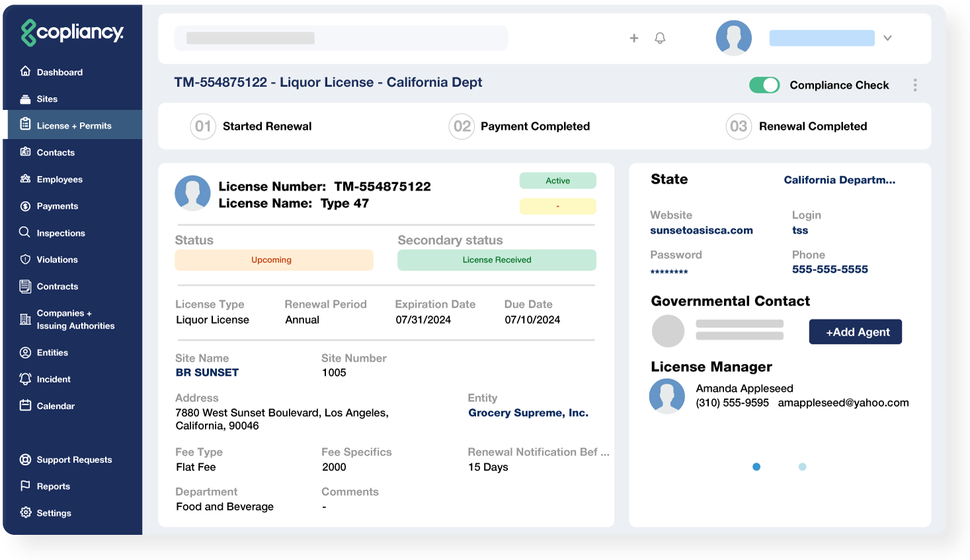Click the Active status badge
This screenshot has width=970, height=560.
[x=558, y=180]
